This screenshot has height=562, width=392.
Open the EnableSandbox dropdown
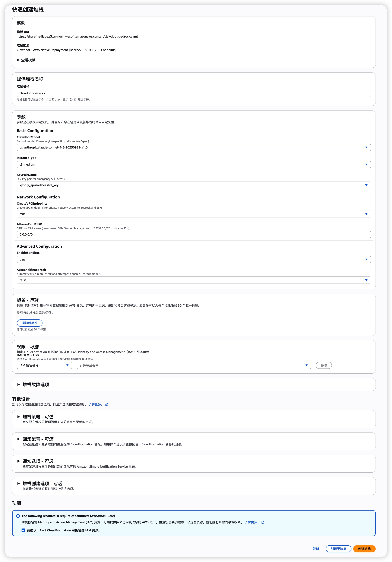click(193, 259)
